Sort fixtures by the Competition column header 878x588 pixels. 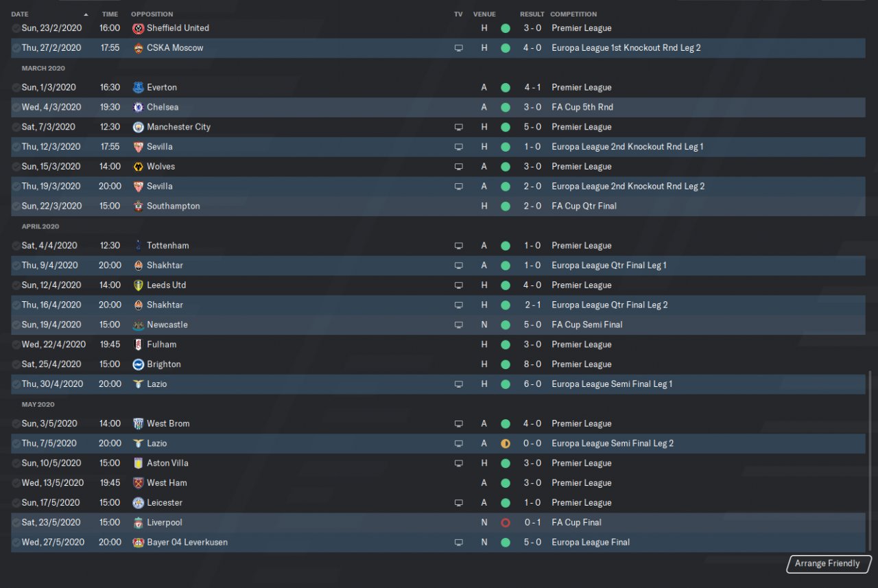(x=573, y=14)
